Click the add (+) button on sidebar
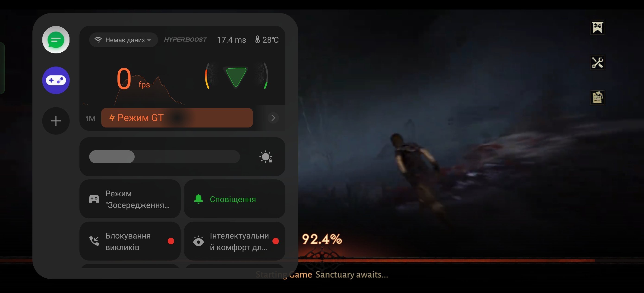This screenshot has height=293, width=644. (x=55, y=121)
